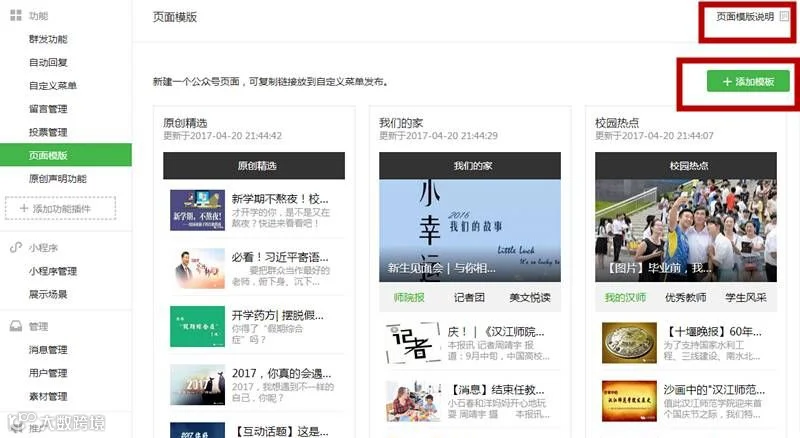The image size is (800, 438).
Task: Click thumbnail of 2017，你真的会遇 article
Action: (197, 384)
